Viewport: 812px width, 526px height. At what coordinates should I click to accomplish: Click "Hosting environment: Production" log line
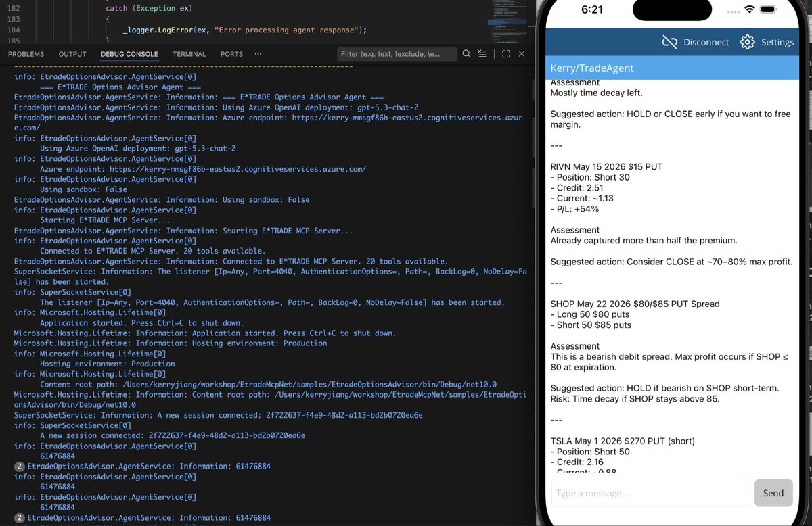108,364
